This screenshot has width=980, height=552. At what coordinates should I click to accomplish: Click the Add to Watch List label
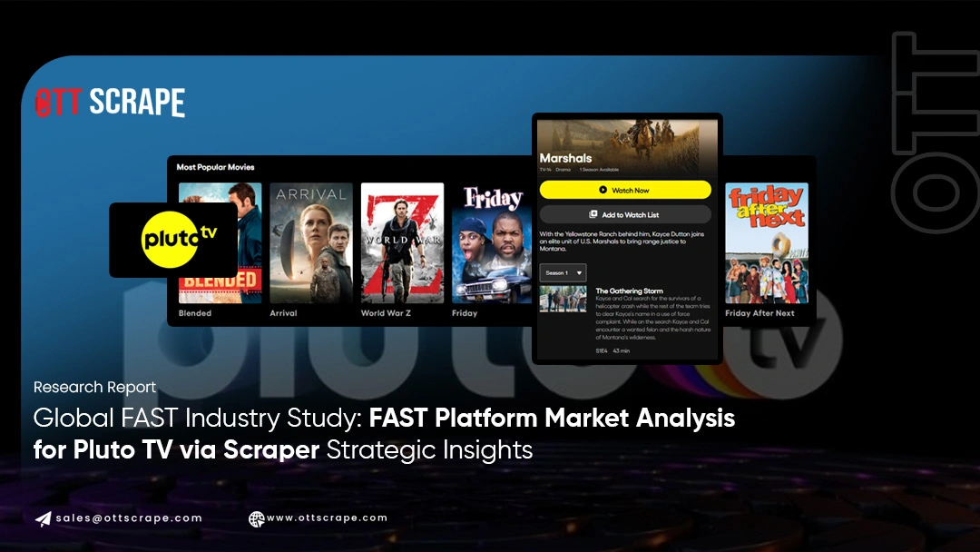(x=631, y=214)
